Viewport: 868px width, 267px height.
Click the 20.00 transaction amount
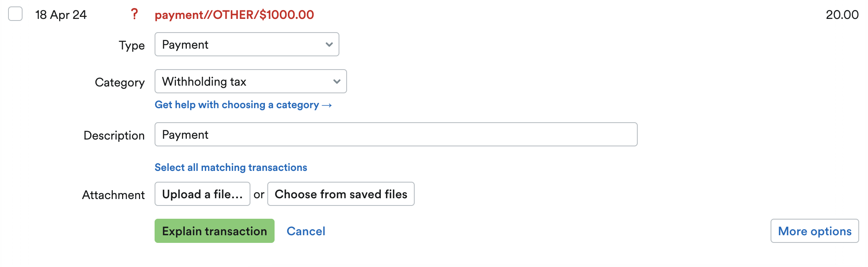coord(842,15)
